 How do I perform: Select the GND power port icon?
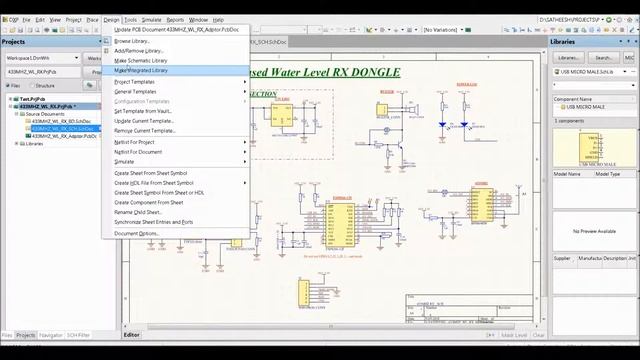tap(545, 30)
